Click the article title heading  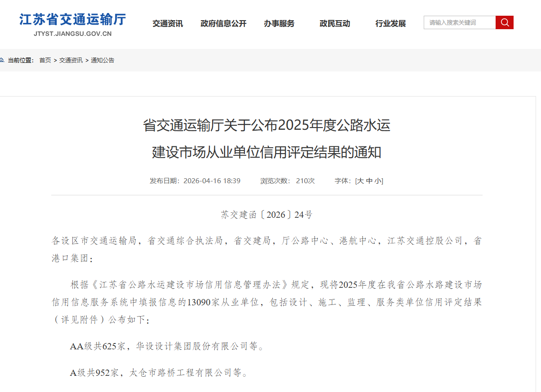(266, 139)
